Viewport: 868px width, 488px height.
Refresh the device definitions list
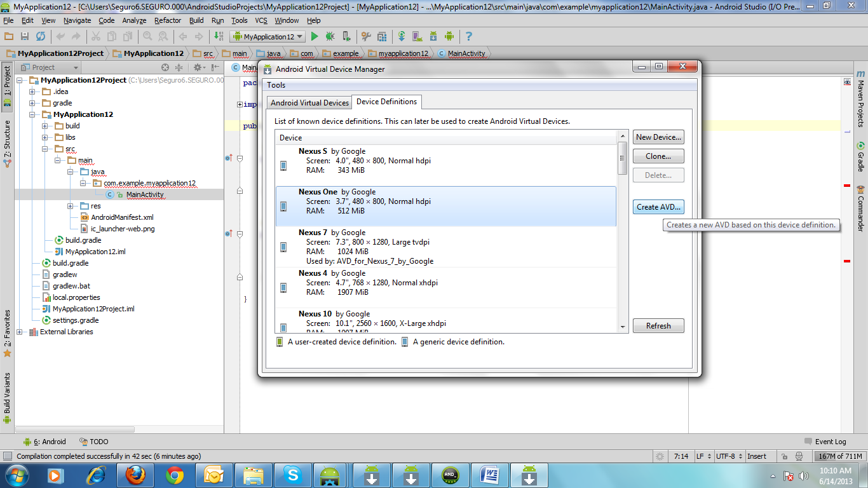pyautogui.click(x=658, y=325)
